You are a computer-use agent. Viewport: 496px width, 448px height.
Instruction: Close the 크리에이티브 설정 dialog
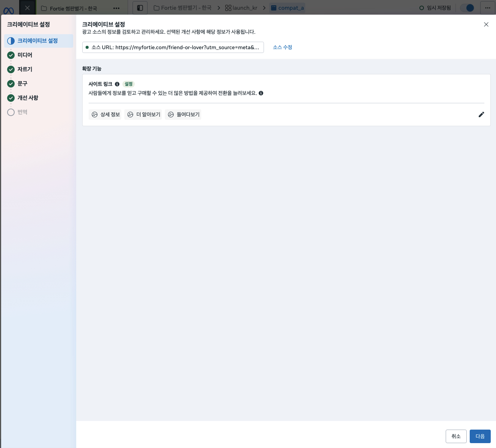pyautogui.click(x=486, y=24)
